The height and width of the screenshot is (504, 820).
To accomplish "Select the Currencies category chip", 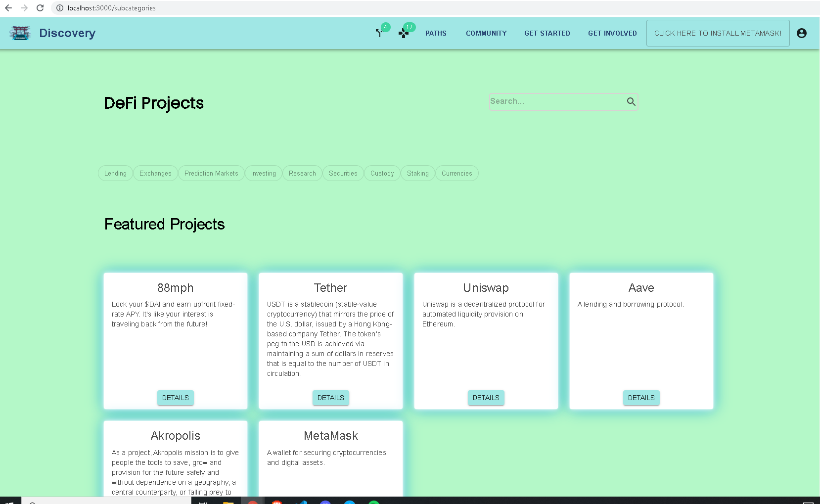I will 457,173.
